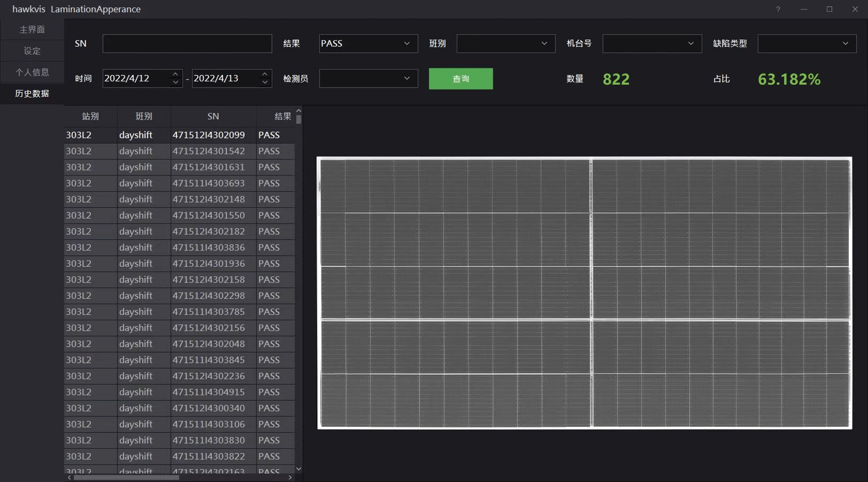868x482 pixels.
Task: Sort by the SN table column header
Action: (213, 116)
